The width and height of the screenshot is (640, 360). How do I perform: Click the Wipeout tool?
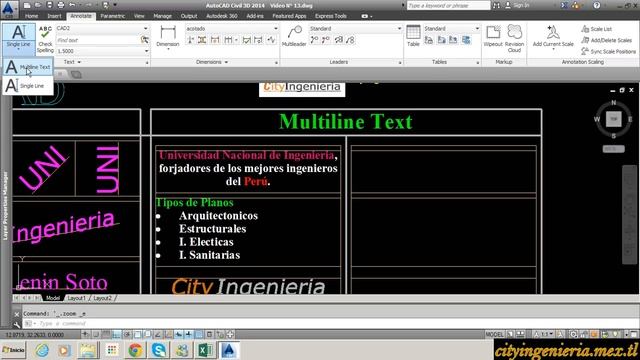coord(493,36)
